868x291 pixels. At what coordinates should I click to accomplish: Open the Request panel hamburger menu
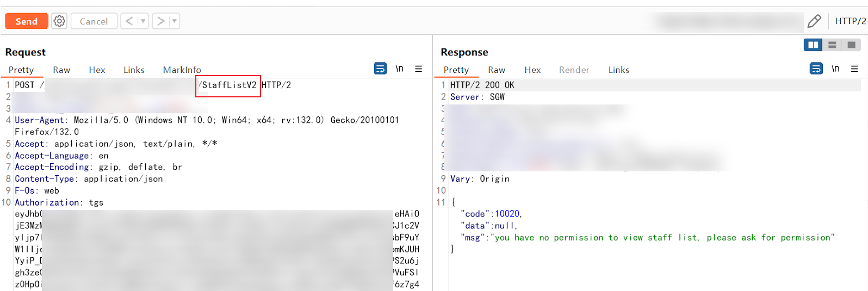pos(418,69)
